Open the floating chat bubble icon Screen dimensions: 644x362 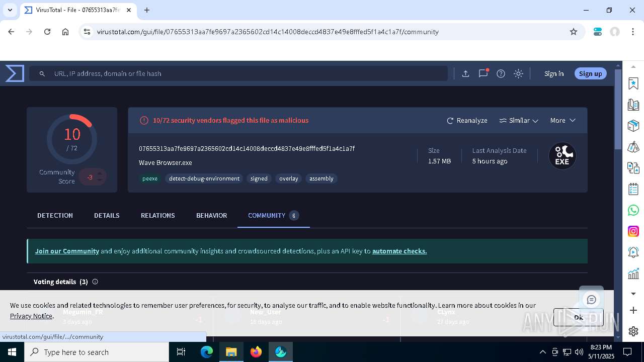(591, 300)
